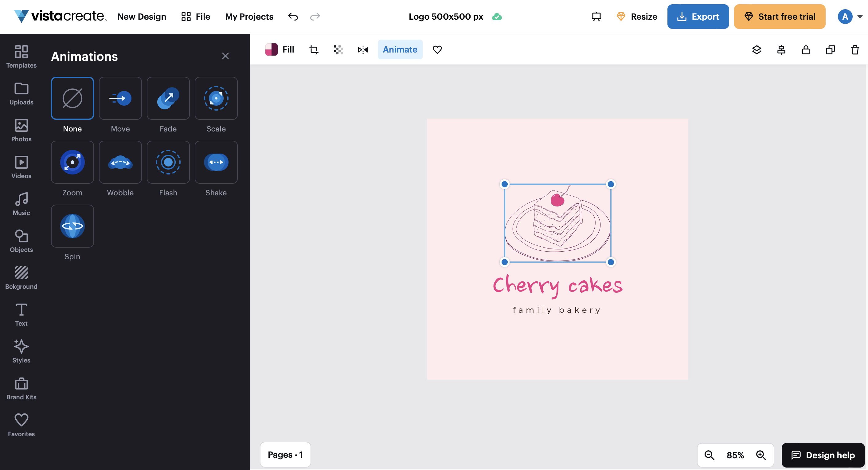Select the Photos panel icon
Screen dimensions: 868x470
tap(22, 130)
